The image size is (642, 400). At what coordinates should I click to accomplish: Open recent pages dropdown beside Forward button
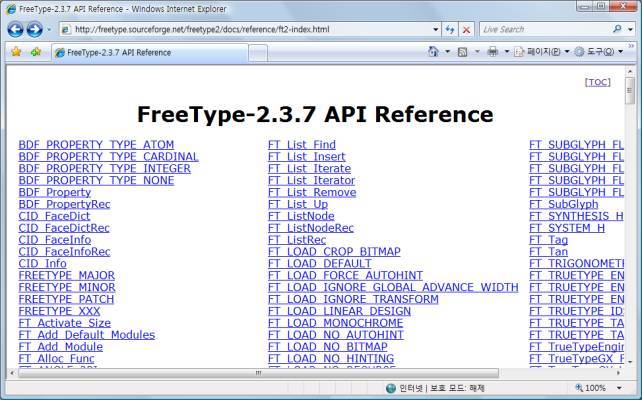click(49, 29)
